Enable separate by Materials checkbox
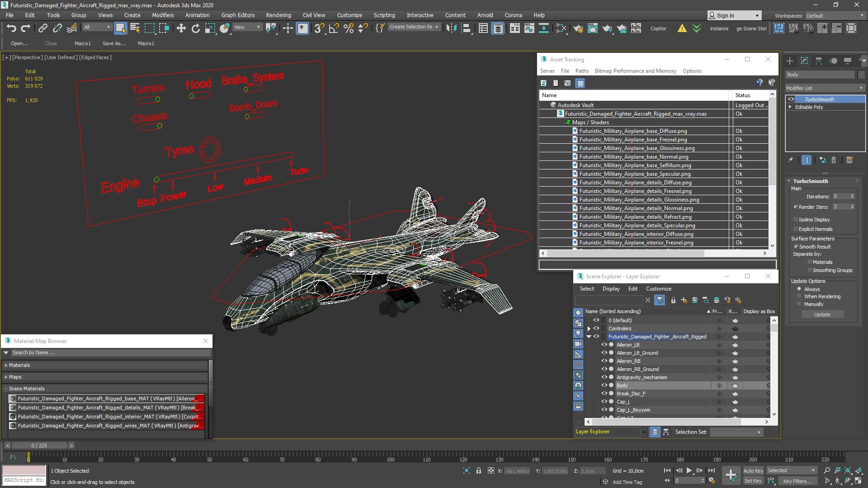Screen dimensions: 868x488 (810, 262)
